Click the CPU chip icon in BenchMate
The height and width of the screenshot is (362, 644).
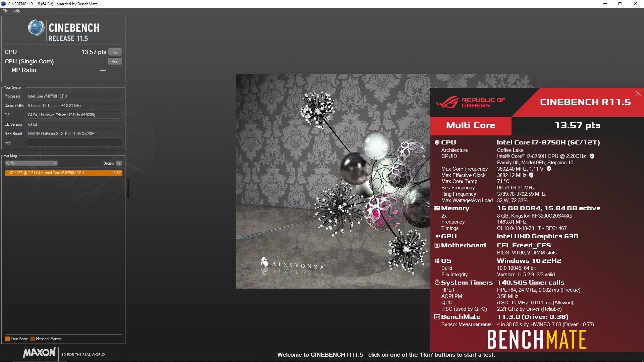[437, 142]
